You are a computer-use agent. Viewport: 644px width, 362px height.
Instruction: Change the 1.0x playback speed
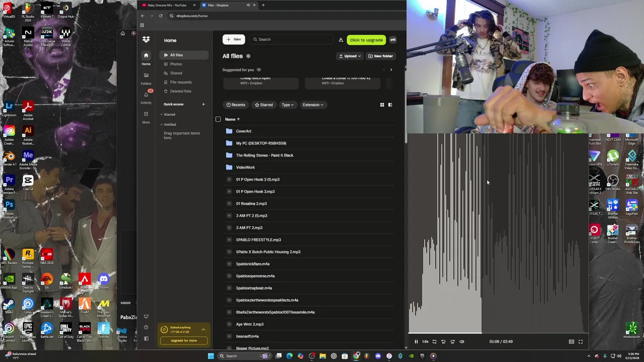pyautogui.click(x=425, y=341)
